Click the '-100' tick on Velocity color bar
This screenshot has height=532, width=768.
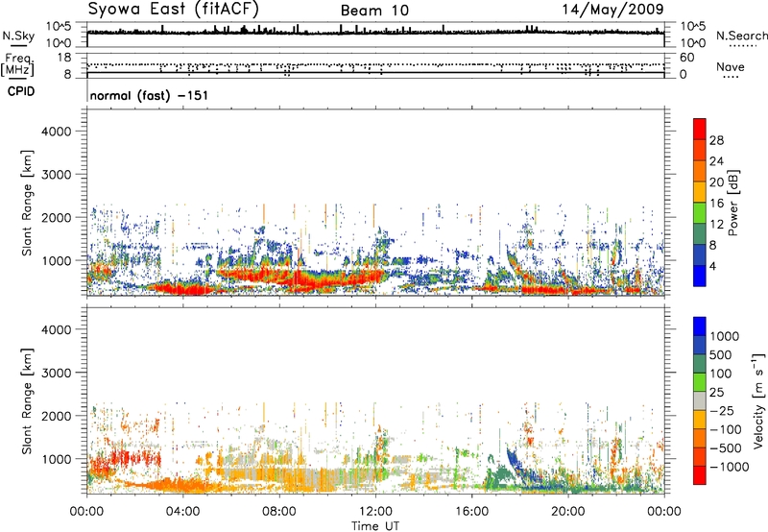[x=726, y=429]
